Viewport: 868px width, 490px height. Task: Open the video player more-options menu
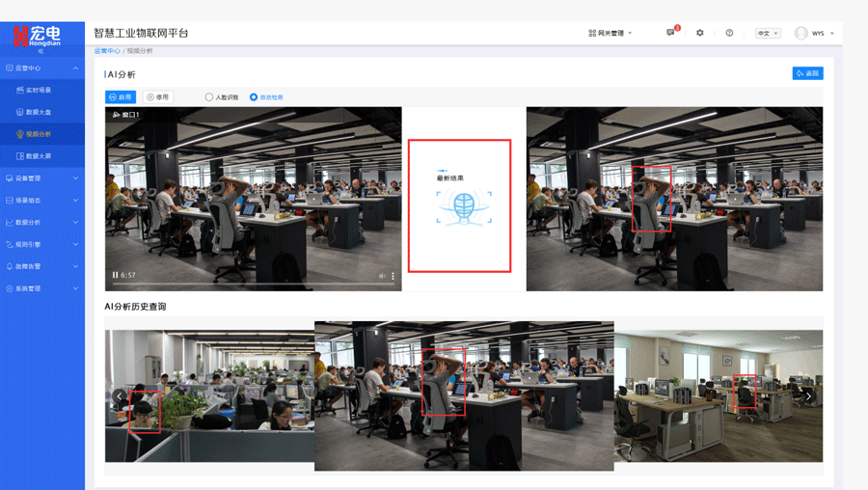click(393, 277)
